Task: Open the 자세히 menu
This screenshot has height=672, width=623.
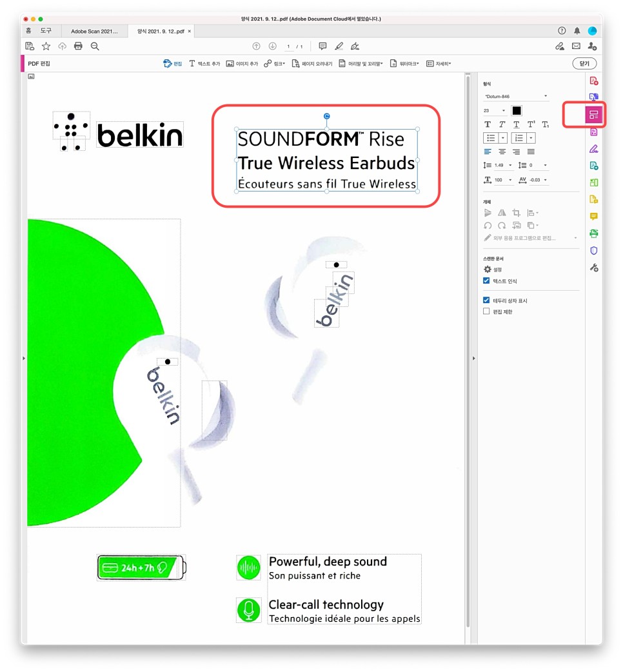Action: [x=439, y=64]
